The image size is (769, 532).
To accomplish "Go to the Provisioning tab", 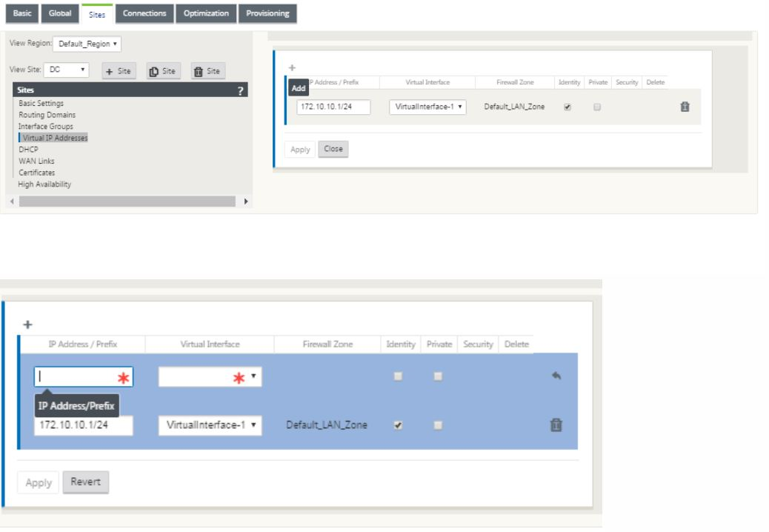I will 267,13.
